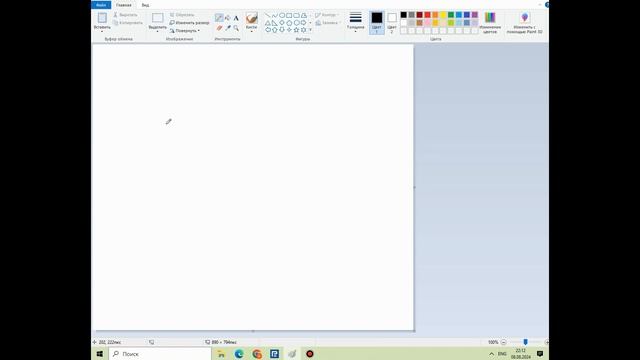The image size is (640, 360).
Task: Open the Windows Start menu
Action: (x=100, y=354)
